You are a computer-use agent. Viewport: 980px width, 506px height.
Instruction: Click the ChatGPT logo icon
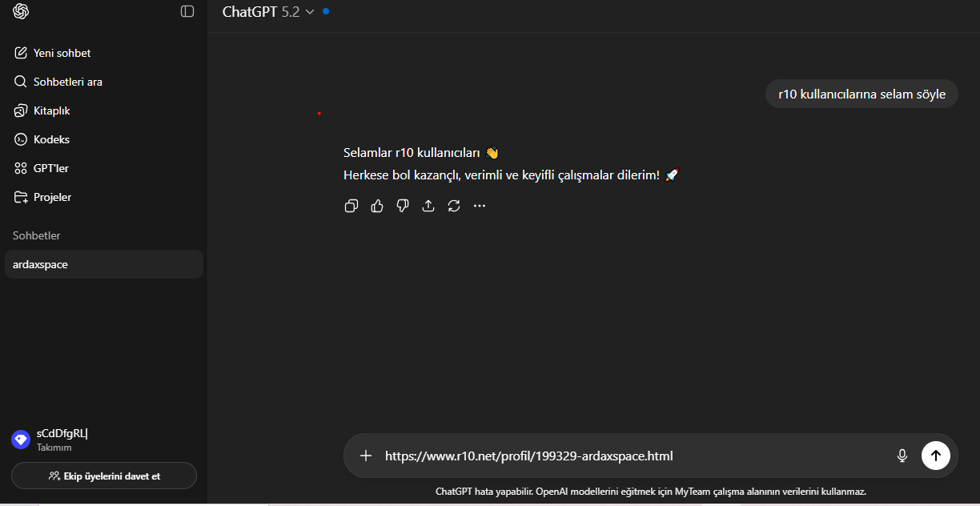[x=21, y=11]
